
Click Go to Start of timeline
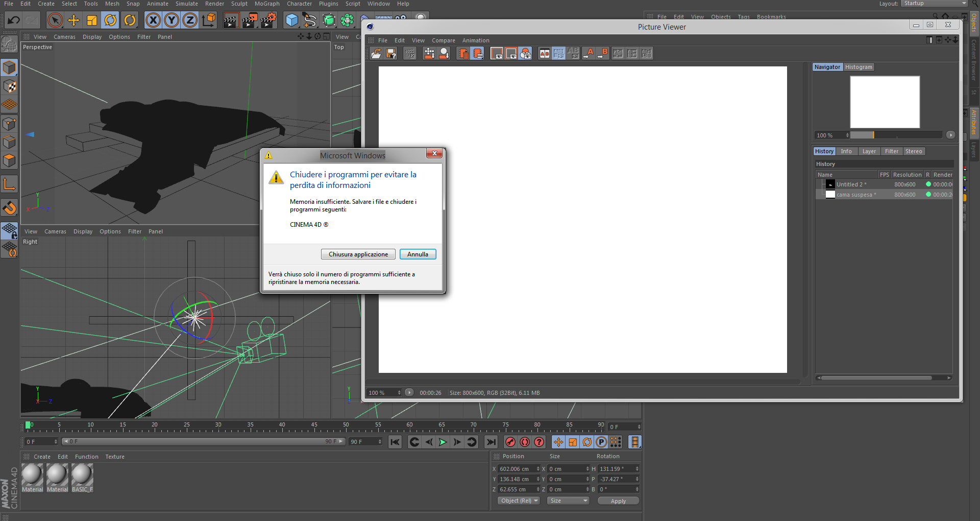[x=395, y=442]
